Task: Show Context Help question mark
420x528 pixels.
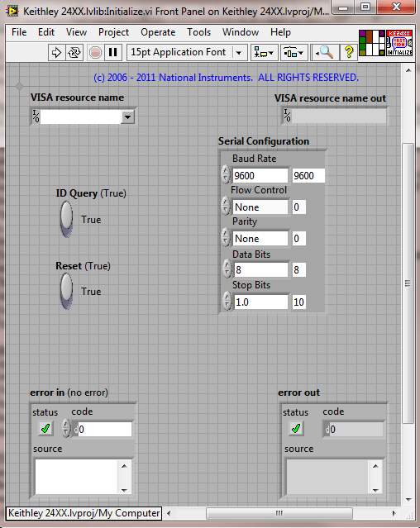Action: click(349, 53)
